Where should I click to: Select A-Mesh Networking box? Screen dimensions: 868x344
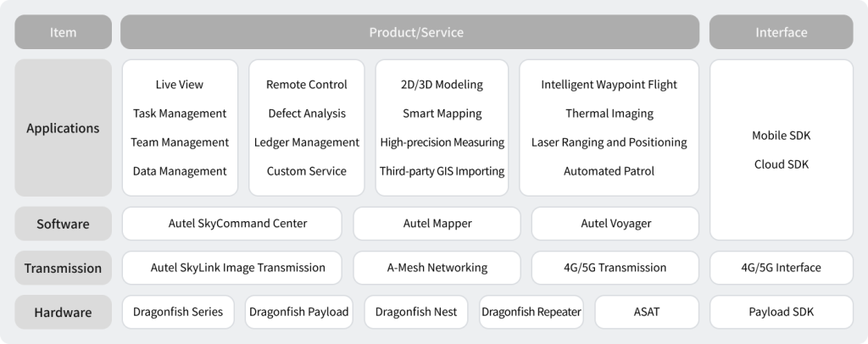pyautogui.click(x=437, y=268)
